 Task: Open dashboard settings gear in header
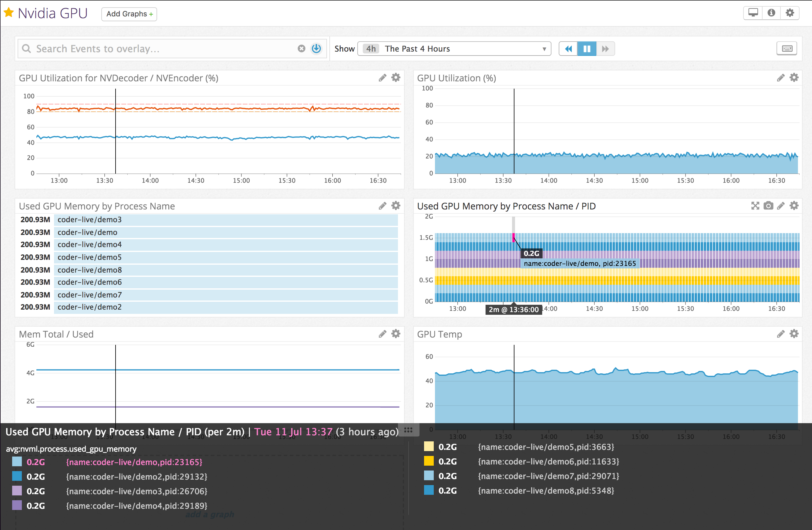790,13
